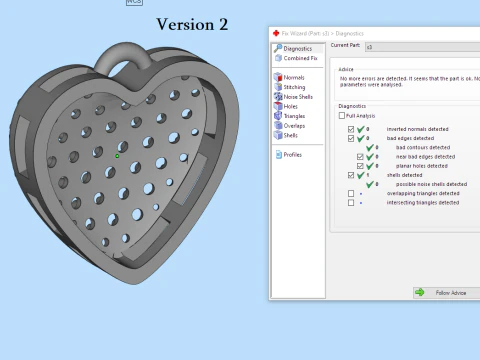The height and width of the screenshot is (360, 480).
Task: Click the green check beside bad contours
Action: (370, 147)
